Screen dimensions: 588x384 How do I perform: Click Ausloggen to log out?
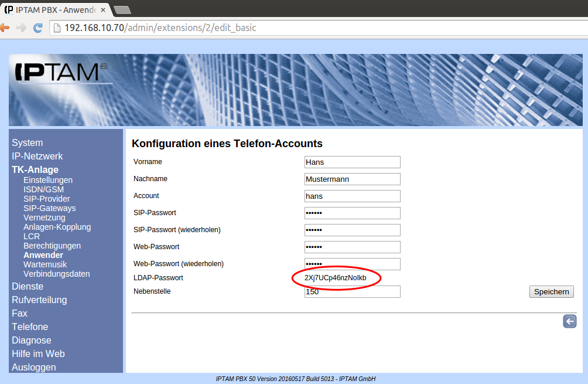point(34,367)
